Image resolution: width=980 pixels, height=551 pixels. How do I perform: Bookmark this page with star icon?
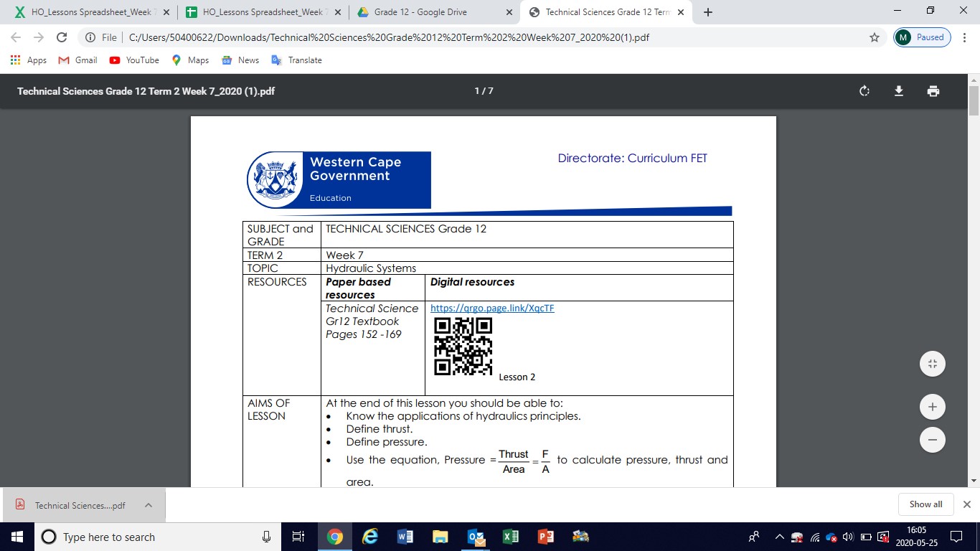(x=875, y=37)
